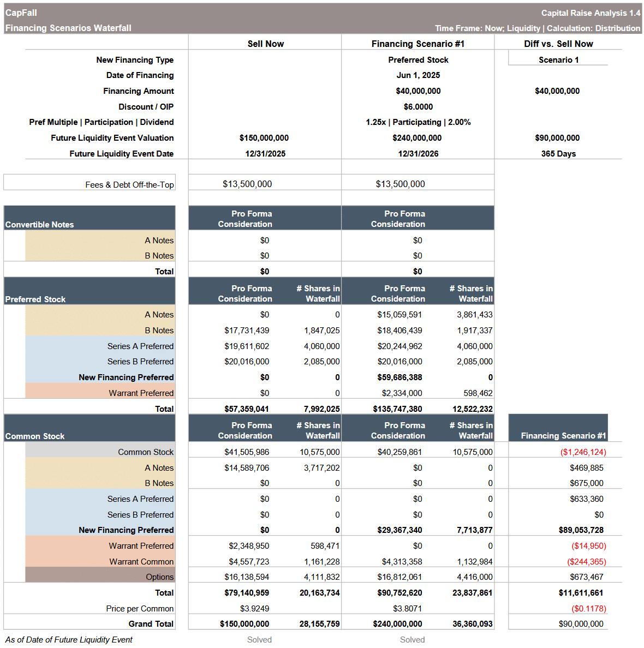Click A Notes common shares 3,717,202
Viewport: 644px width, 648px height.
[322, 468]
